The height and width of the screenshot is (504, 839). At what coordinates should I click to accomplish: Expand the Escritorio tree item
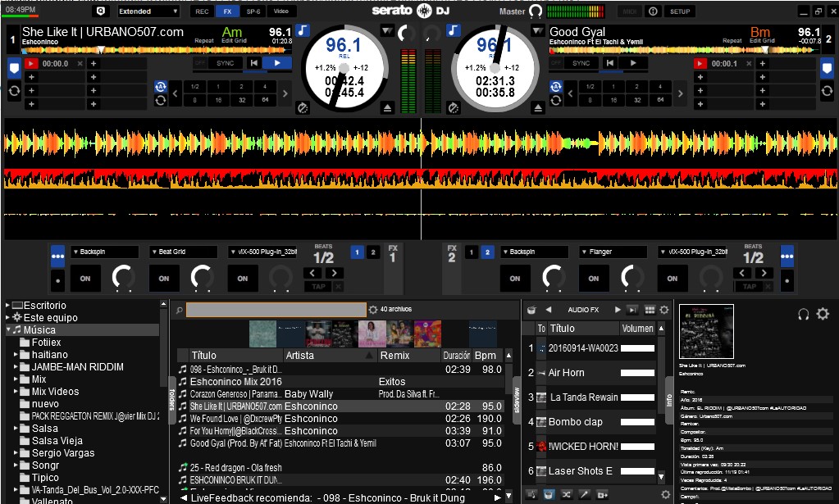pyautogui.click(x=7, y=305)
